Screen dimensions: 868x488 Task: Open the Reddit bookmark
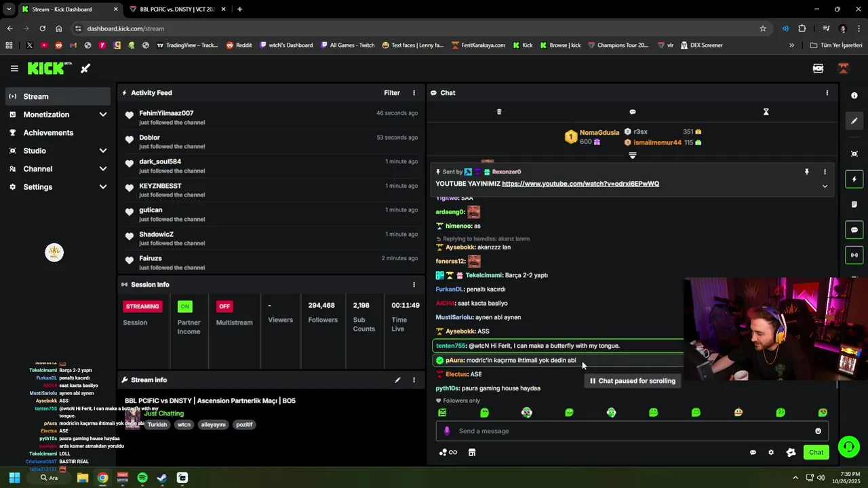click(239, 45)
